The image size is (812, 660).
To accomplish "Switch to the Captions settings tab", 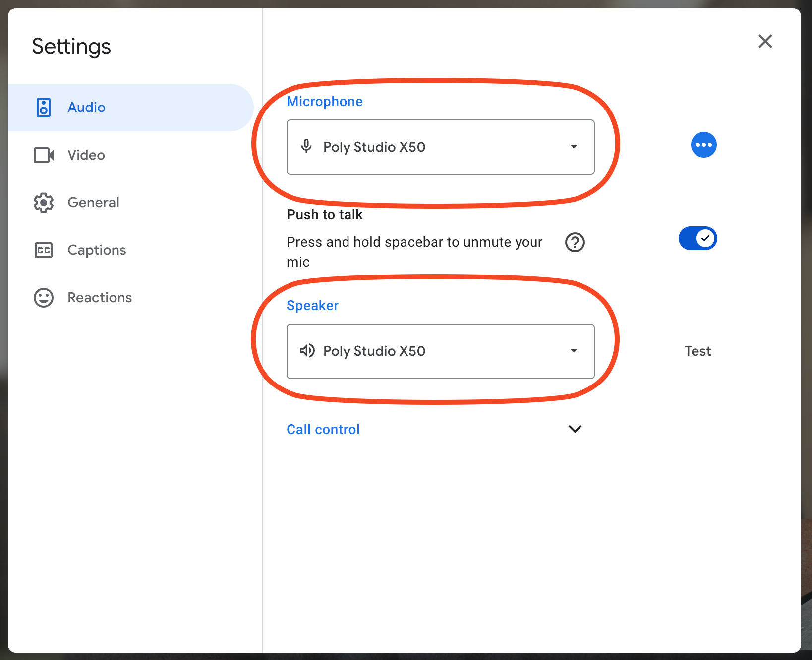I will click(x=97, y=250).
